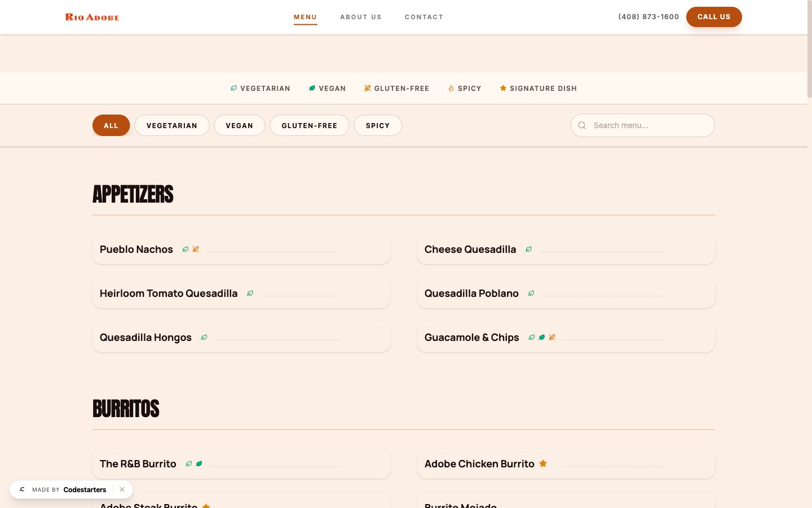Screen dimensions: 812x508
Task: Select the All filter pill
Action: (x=111, y=125)
